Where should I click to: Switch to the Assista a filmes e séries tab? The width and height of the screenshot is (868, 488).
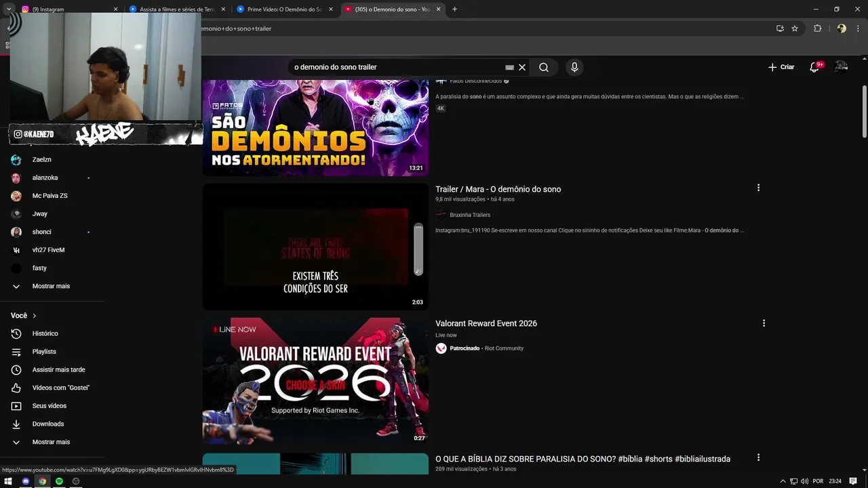tap(176, 9)
